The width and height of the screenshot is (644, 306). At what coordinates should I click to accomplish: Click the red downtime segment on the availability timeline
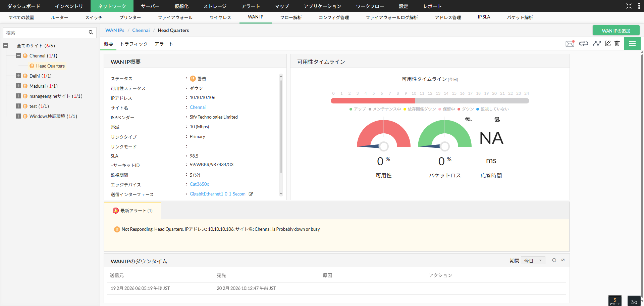click(373, 101)
